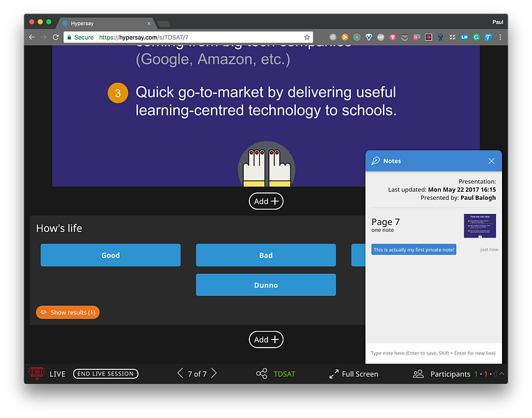Click the blue LH extension icon

click(464, 38)
